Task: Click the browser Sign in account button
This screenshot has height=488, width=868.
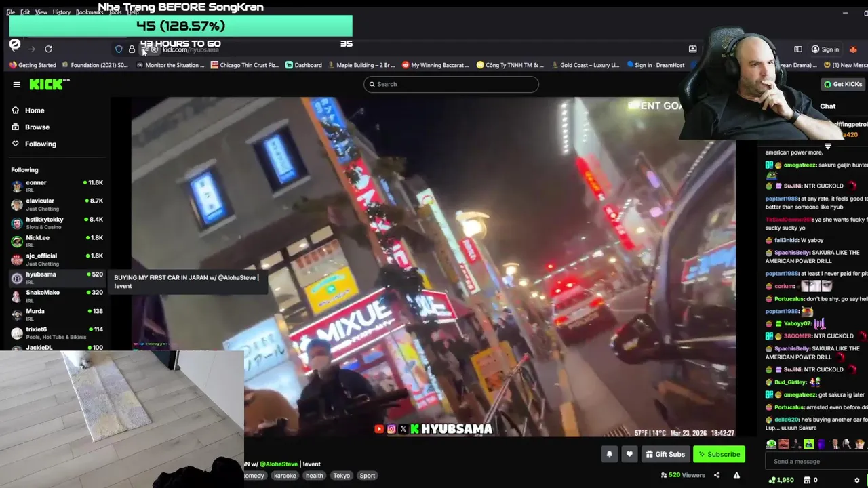Action: click(825, 49)
